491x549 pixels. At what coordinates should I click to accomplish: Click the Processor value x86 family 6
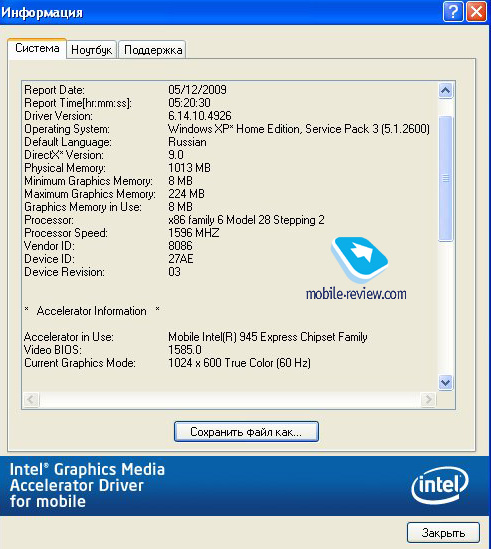[x=246, y=220]
